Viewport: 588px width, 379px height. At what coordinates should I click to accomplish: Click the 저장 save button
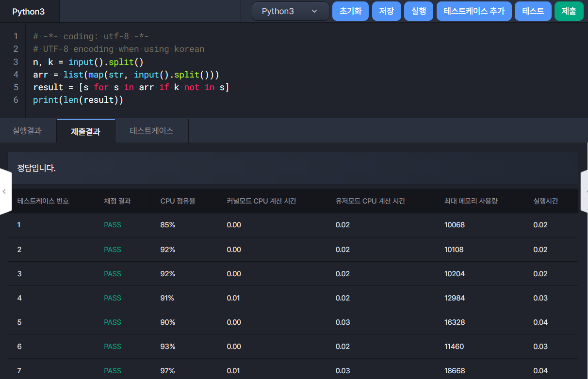(387, 11)
